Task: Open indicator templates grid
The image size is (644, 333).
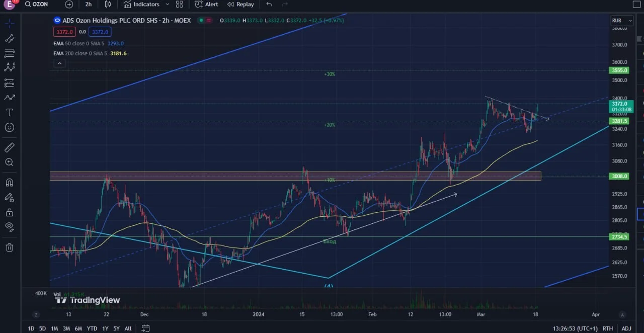Action: point(180,4)
